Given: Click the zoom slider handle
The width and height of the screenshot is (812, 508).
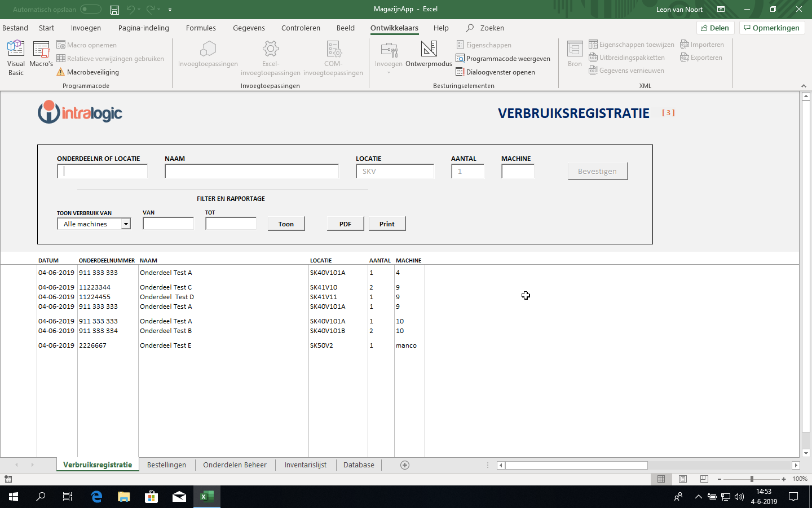Looking at the screenshot, I should [752, 479].
